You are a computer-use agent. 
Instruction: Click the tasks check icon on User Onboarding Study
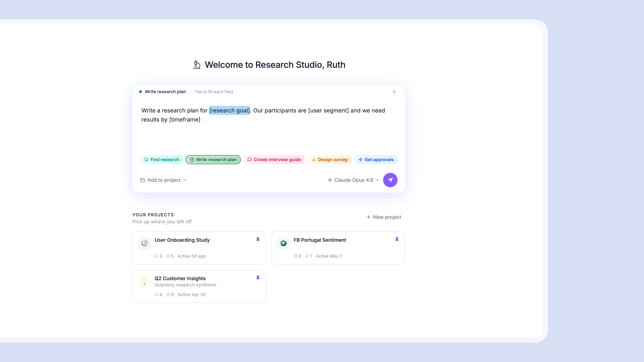pyautogui.click(x=168, y=256)
